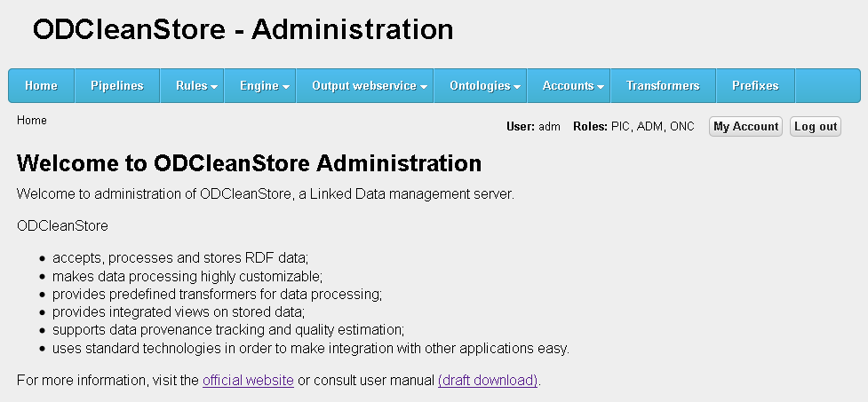The width and height of the screenshot is (868, 402).
Task: Open the Accounts dropdown menu
Action: click(x=573, y=86)
